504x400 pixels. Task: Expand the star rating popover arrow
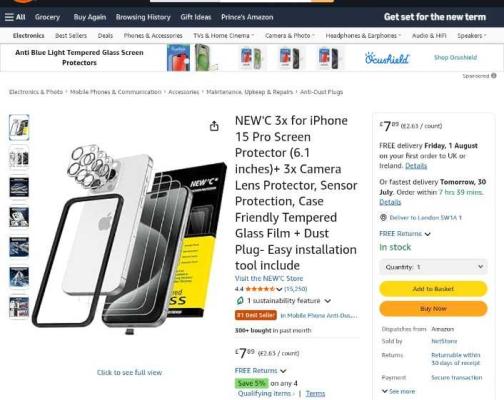point(279,289)
